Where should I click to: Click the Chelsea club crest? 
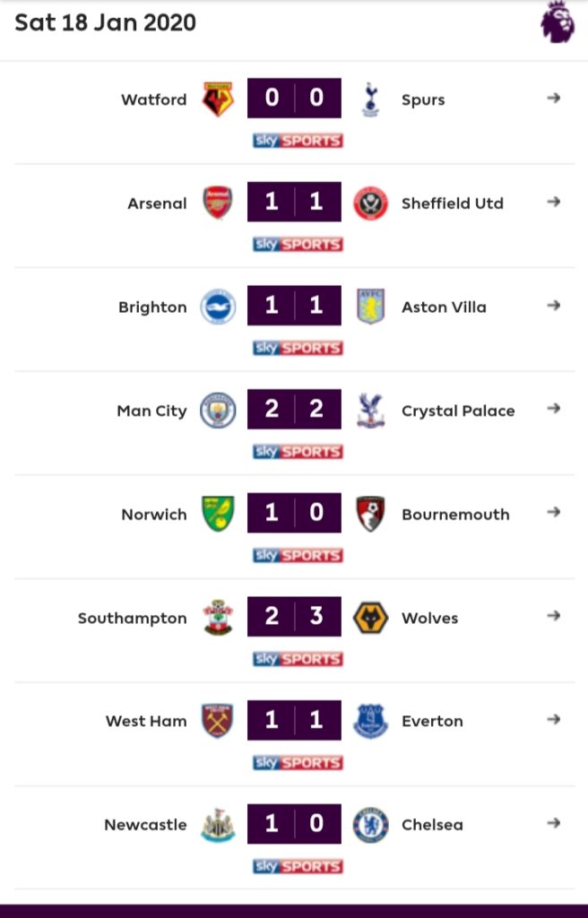(369, 825)
